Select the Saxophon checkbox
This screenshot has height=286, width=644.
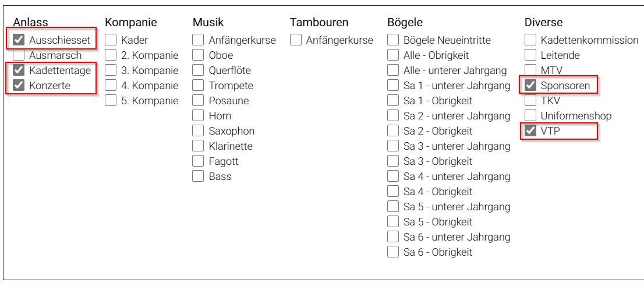pyautogui.click(x=198, y=131)
